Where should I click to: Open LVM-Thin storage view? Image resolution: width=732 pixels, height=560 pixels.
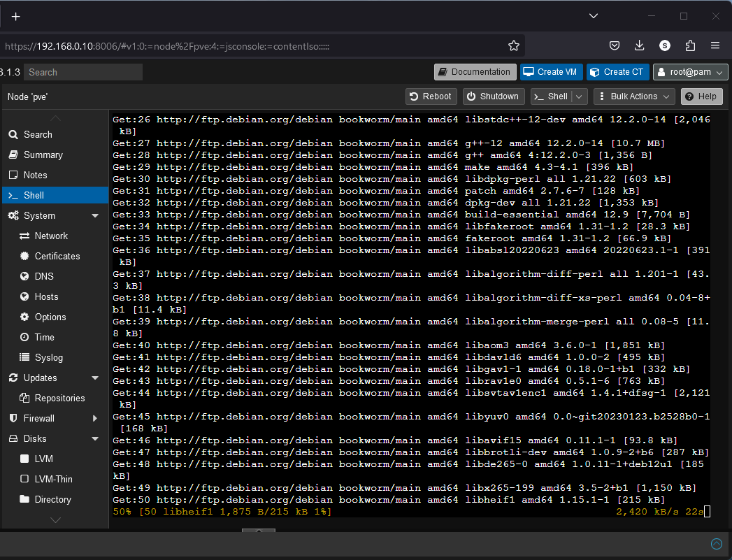(x=55, y=480)
